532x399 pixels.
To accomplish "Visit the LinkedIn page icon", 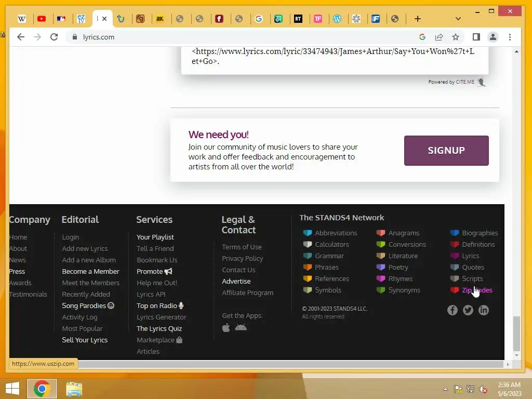I will pos(484,310).
